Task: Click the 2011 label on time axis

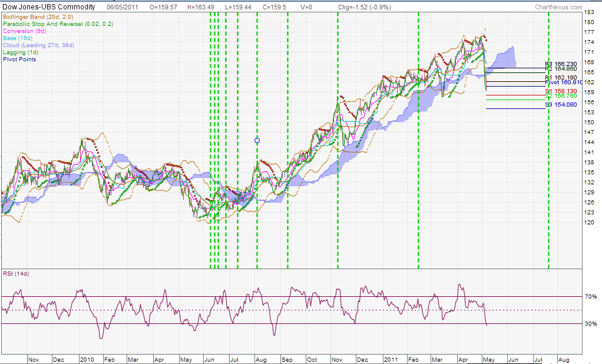Action: (x=391, y=359)
